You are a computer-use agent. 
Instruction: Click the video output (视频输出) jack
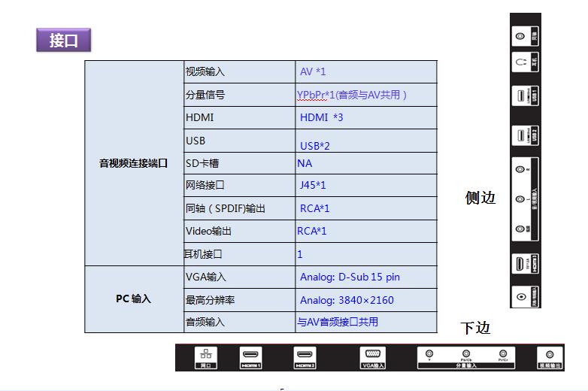[550, 355]
